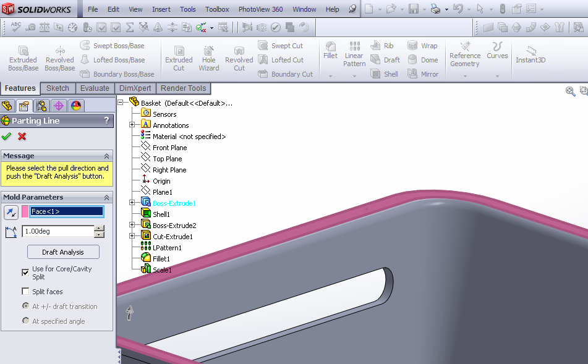Select the Mirror feature
The image size is (588, 364).
pyautogui.click(x=423, y=74)
